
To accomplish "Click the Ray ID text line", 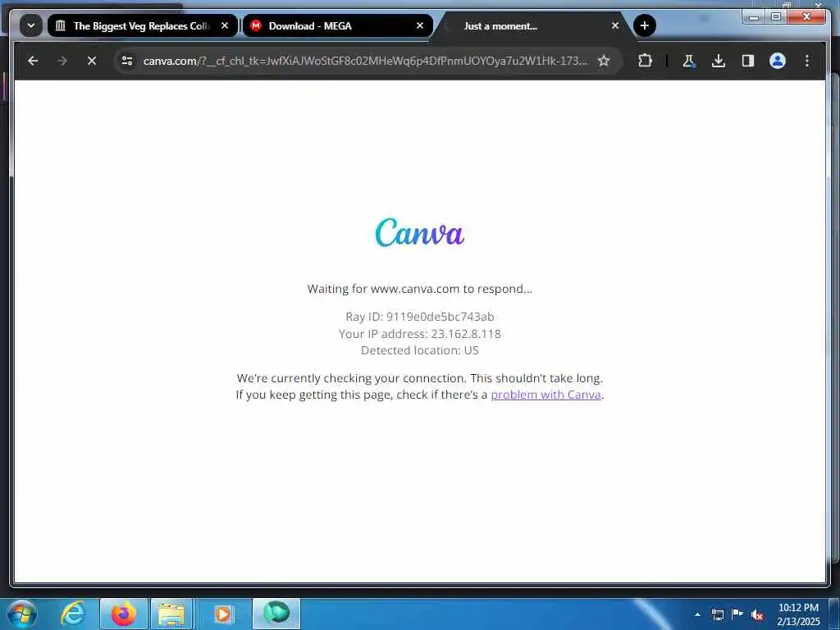I will (x=419, y=317).
